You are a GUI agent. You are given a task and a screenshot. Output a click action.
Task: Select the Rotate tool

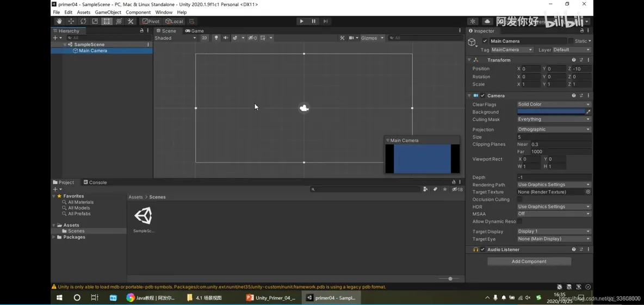83,21
